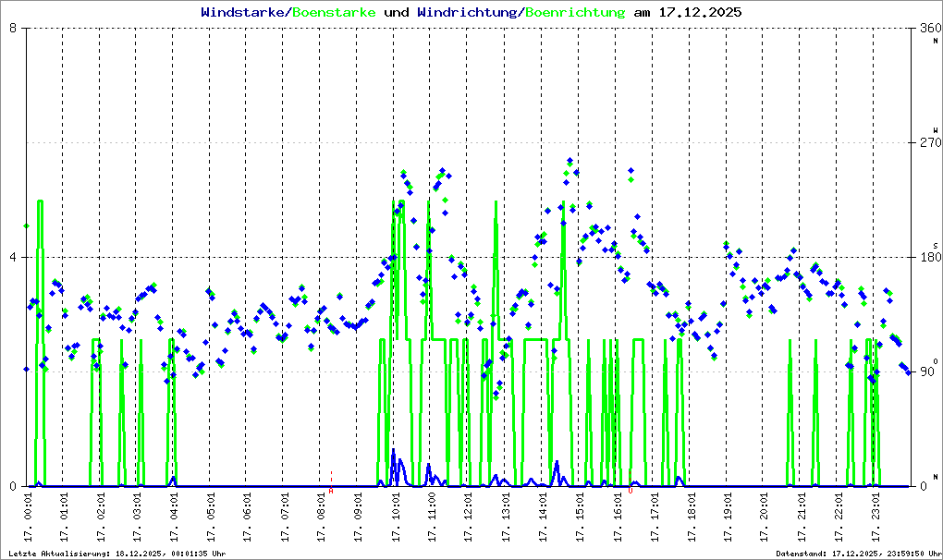
Task: Select the 17. 23:01 time axis label
Action: point(875,517)
